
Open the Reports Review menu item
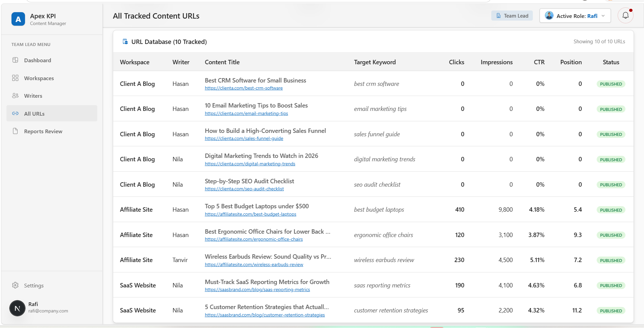(52, 131)
